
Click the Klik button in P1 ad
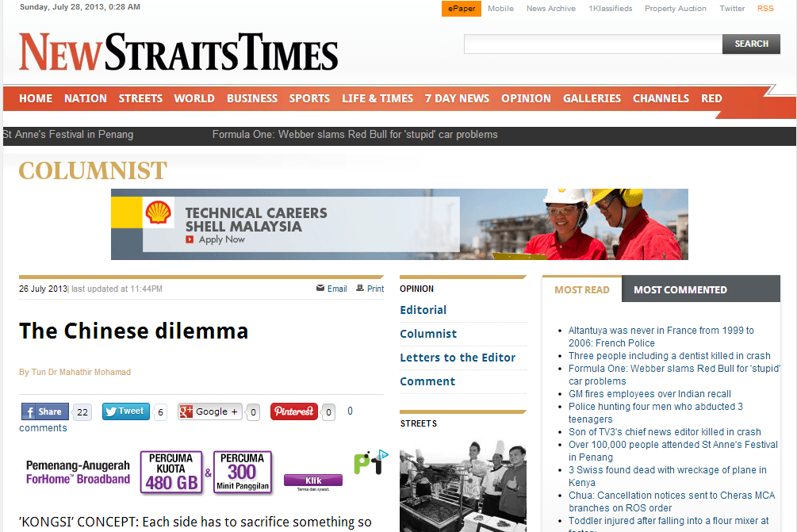pyautogui.click(x=313, y=480)
